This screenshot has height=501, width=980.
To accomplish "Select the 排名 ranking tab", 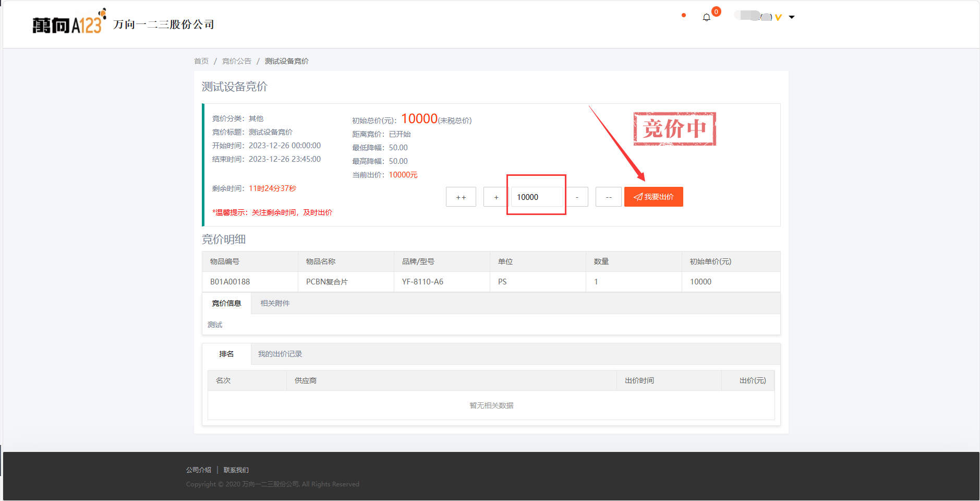I will [226, 354].
